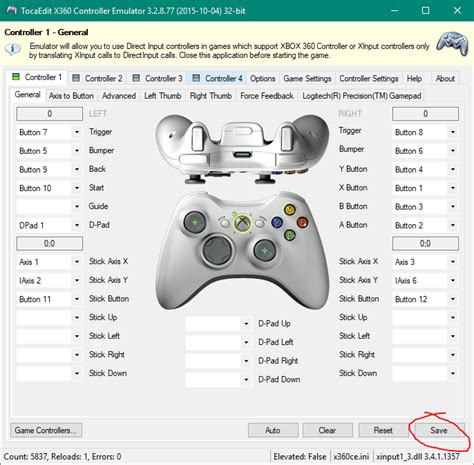Open the left Trigger dropdown showing Button 7
This screenshot has width=474, height=465.
(x=49, y=132)
